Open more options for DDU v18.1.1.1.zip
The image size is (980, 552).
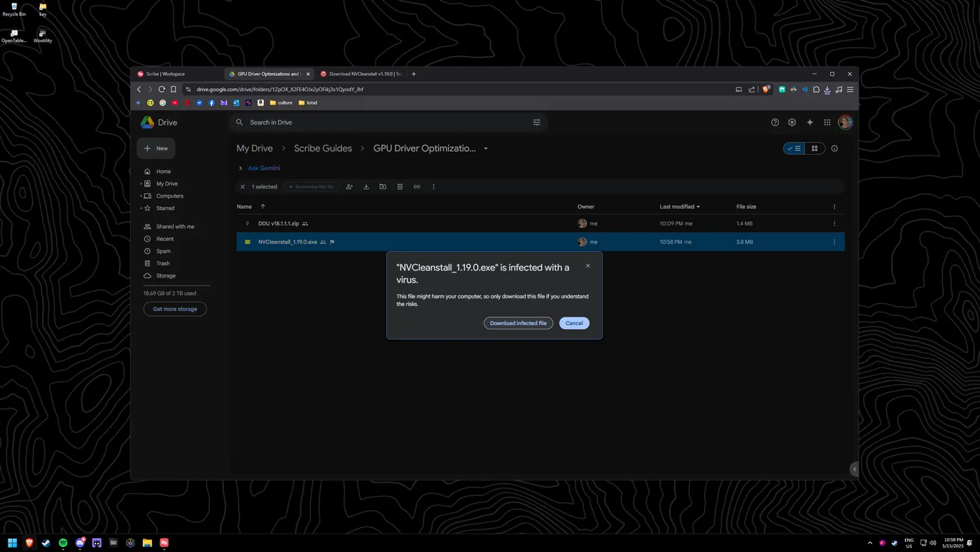point(834,223)
